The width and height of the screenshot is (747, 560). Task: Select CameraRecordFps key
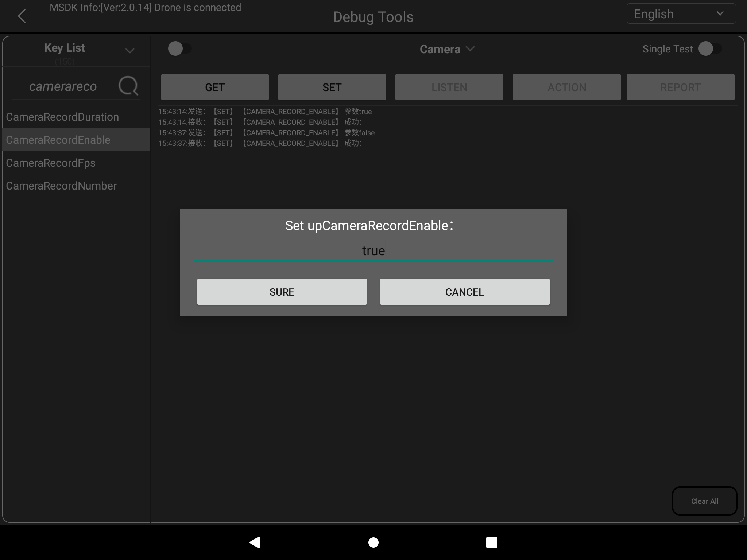tap(76, 163)
